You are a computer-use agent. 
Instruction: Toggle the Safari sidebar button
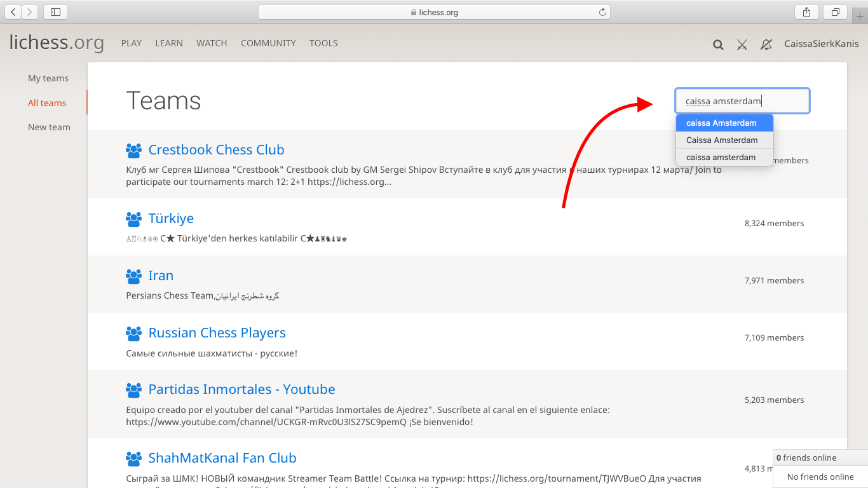coord(55,12)
